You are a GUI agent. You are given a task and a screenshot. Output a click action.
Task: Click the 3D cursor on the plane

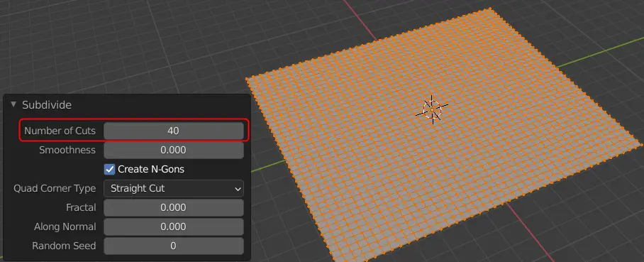(x=432, y=109)
